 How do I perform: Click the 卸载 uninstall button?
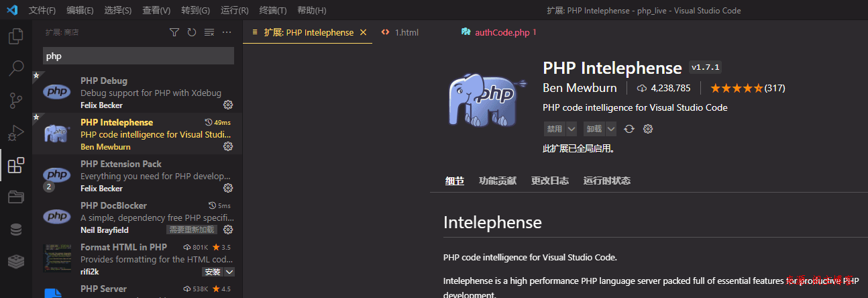pos(594,129)
